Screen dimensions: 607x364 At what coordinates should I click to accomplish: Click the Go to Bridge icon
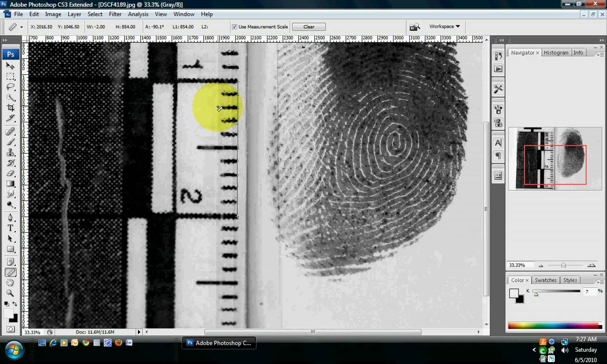click(415, 27)
